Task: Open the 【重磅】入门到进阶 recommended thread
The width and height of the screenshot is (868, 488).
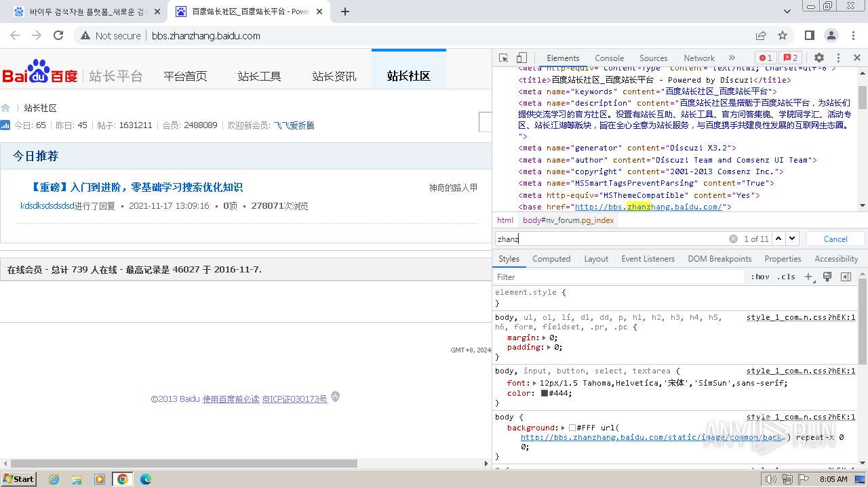Action: [136, 187]
